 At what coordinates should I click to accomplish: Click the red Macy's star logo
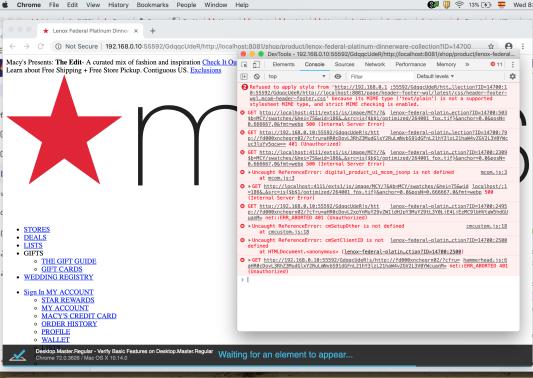tap(64, 130)
